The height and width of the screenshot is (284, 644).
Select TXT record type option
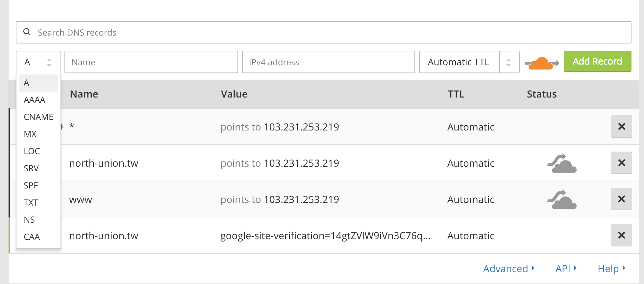point(31,203)
